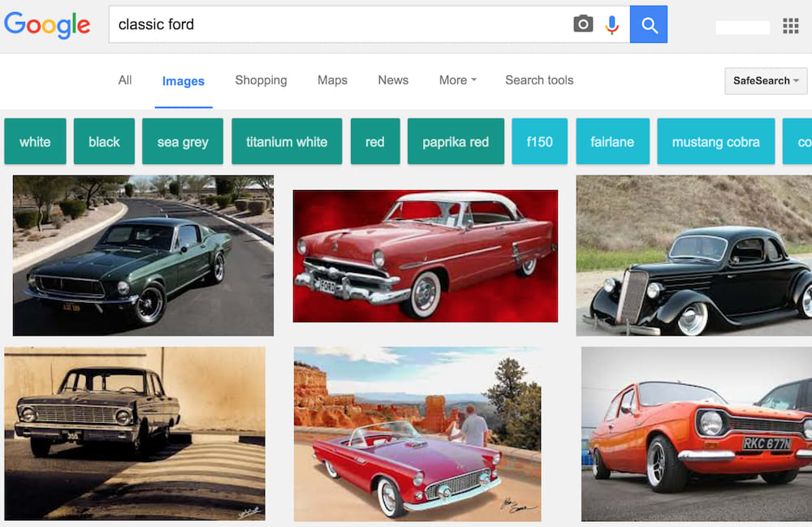This screenshot has height=527, width=812.
Task: Apply the fairlane suggestion chip
Action: pyautogui.click(x=612, y=141)
